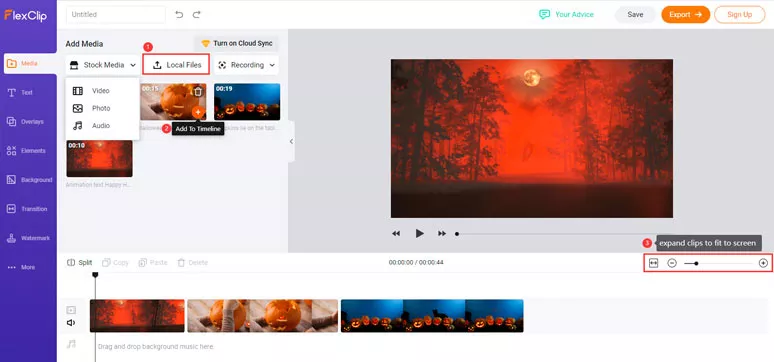Delete the selected clip from the timeline toolbar
774x362 pixels.
click(193, 263)
